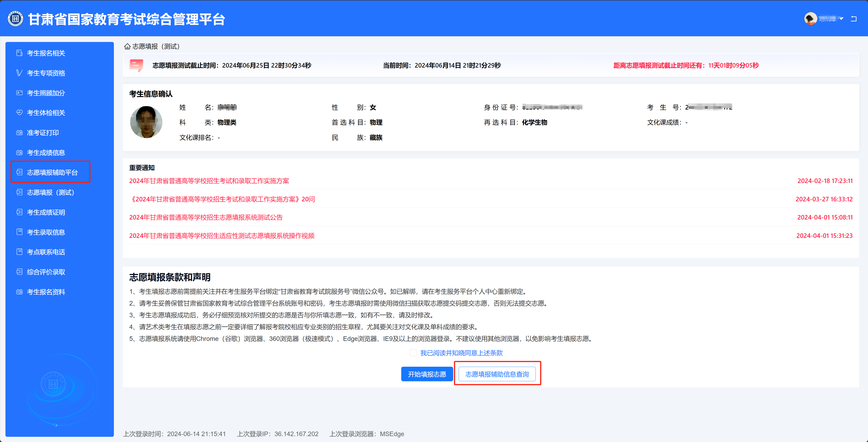
Task: Click the user avatar in header
Action: (x=810, y=19)
